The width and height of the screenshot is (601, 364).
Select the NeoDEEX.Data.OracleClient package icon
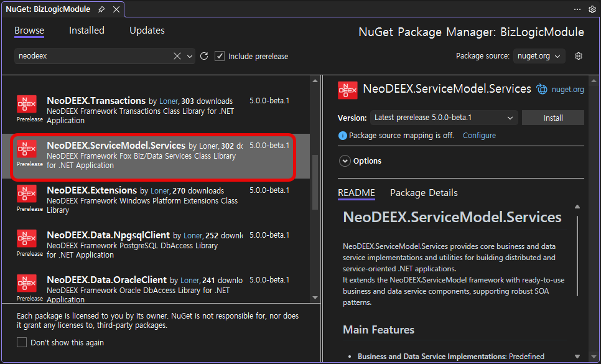pyautogui.click(x=27, y=284)
